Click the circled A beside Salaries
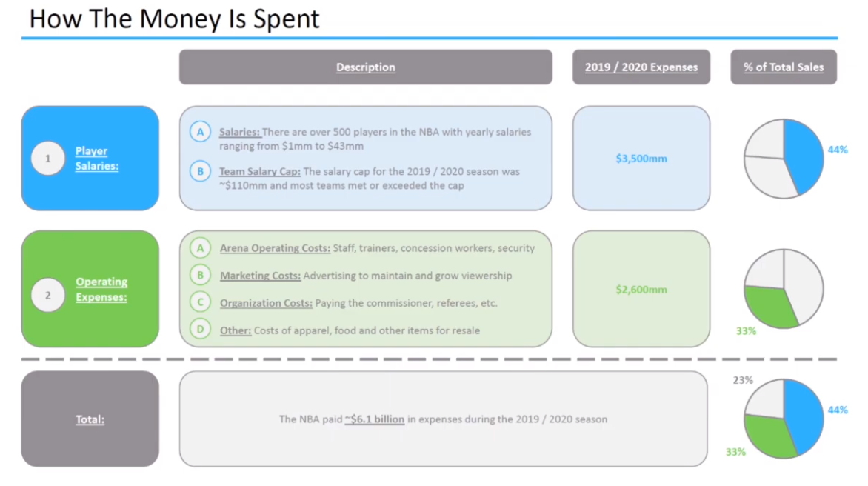The height and width of the screenshot is (486, 868). coord(200,132)
